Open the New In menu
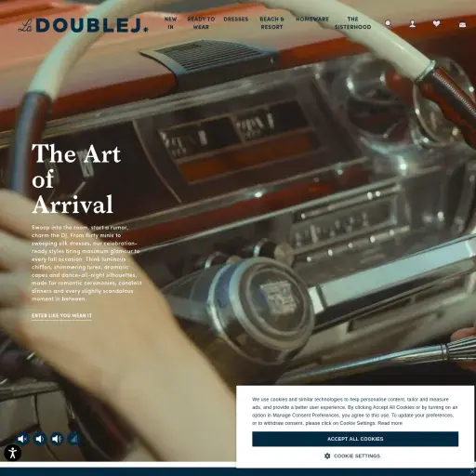The height and width of the screenshot is (476, 476). click(170, 23)
